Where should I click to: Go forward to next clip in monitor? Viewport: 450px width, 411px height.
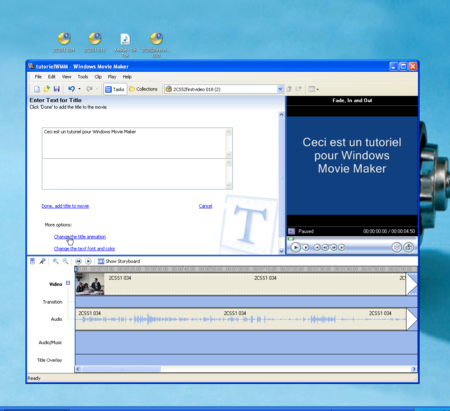click(x=342, y=247)
